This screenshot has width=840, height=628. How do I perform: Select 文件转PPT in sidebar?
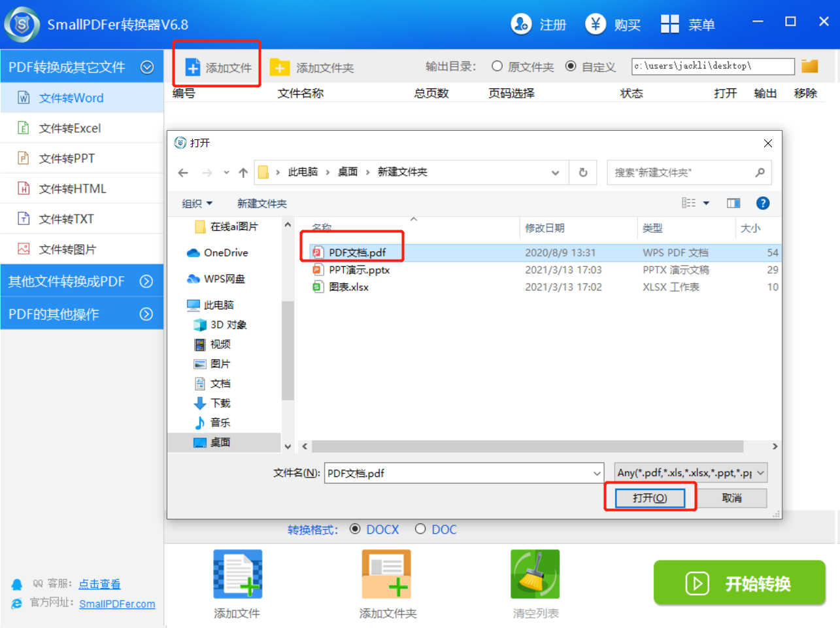(x=82, y=158)
